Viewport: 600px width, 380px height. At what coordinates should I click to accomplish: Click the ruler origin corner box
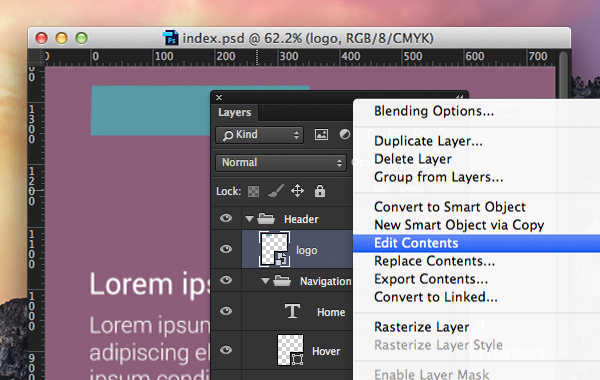coord(36,57)
